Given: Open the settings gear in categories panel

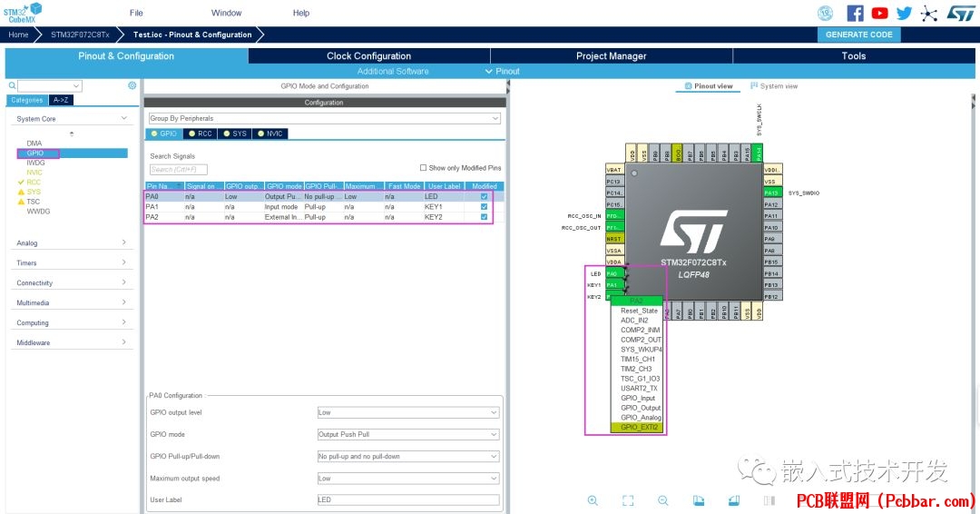Looking at the screenshot, I should [x=132, y=85].
